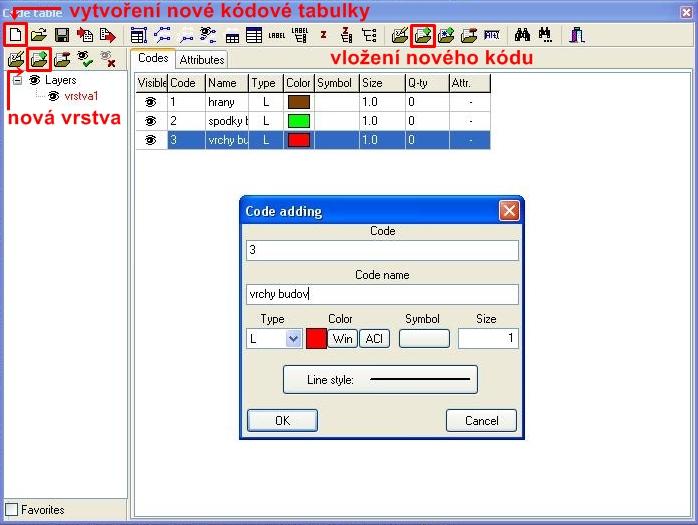This screenshot has width=698, height=525.
Task: Click the LABEL icon with list lines
Action: (300, 35)
